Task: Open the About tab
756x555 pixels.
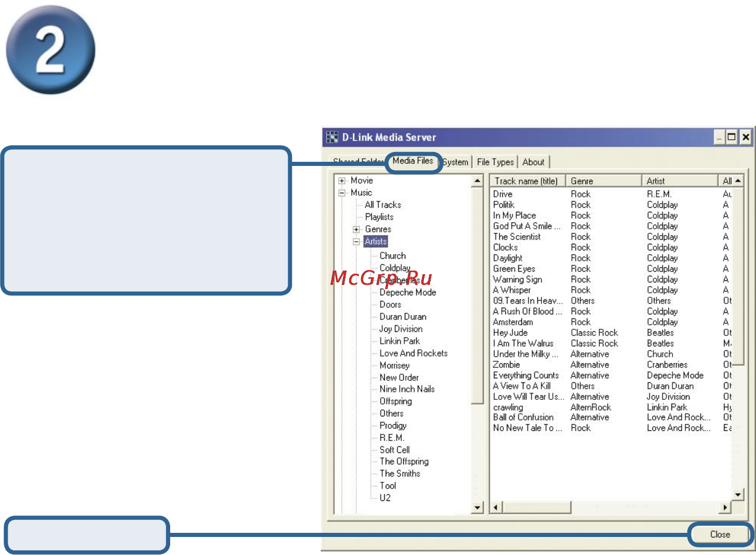Action: click(533, 162)
